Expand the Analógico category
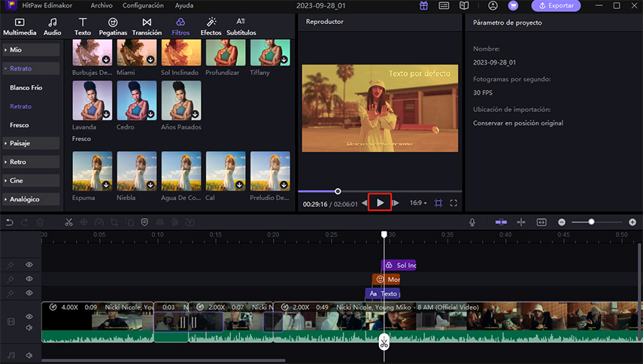643x364 pixels. pyautogui.click(x=31, y=199)
